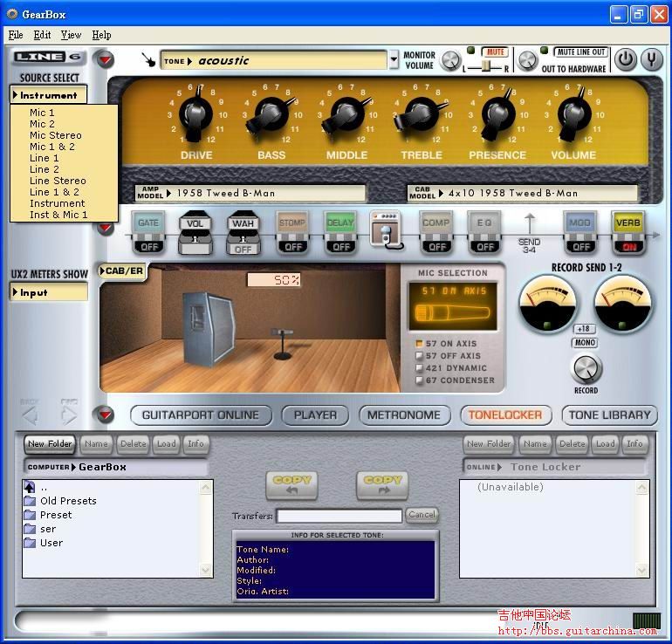The image size is (672, 644).
Task: Click the copy-right arrow button
Action: [383, 485]
